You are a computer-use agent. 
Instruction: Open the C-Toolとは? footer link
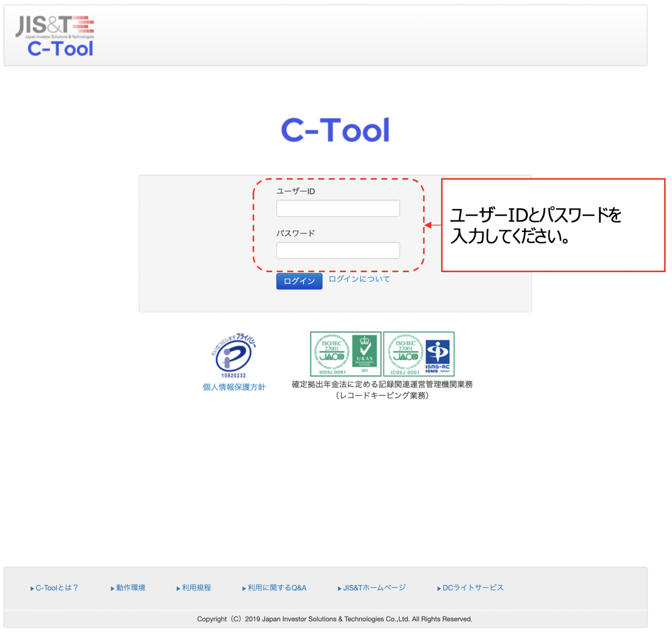pos(54,588)
